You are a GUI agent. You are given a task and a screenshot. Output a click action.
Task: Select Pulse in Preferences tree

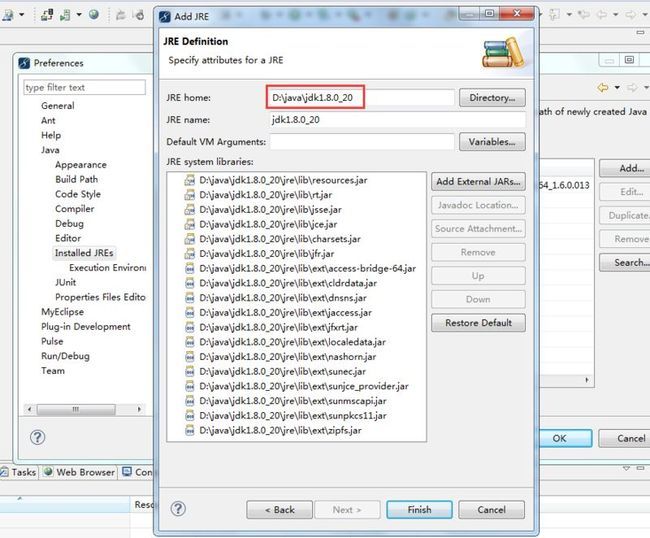[52, 342]
